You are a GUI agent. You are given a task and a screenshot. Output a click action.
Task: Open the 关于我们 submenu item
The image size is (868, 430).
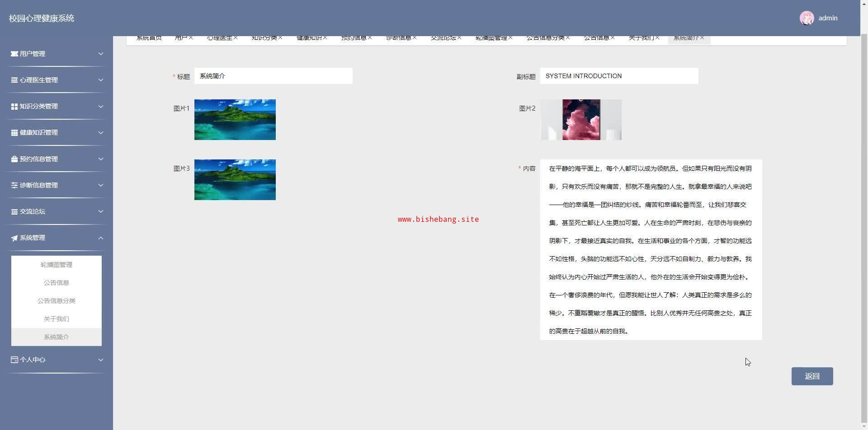57,319
